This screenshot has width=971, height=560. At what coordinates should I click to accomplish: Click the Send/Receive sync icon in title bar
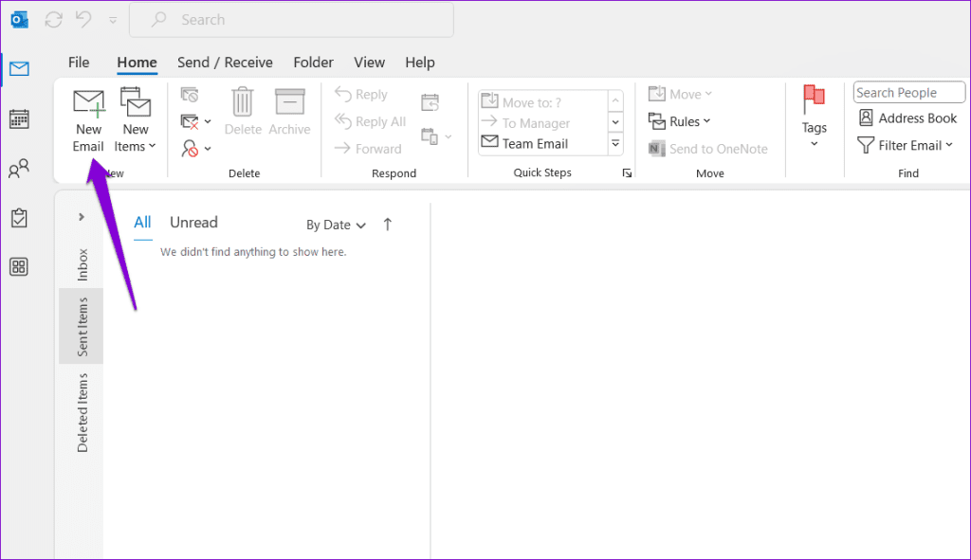(x=53, y=19)
